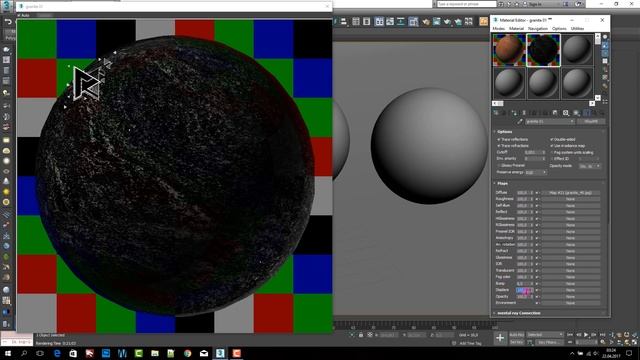This screenshot has height=360, width=640.
Task: Toggle Trace reflections checkbox
Action: (x=499, y=140)
